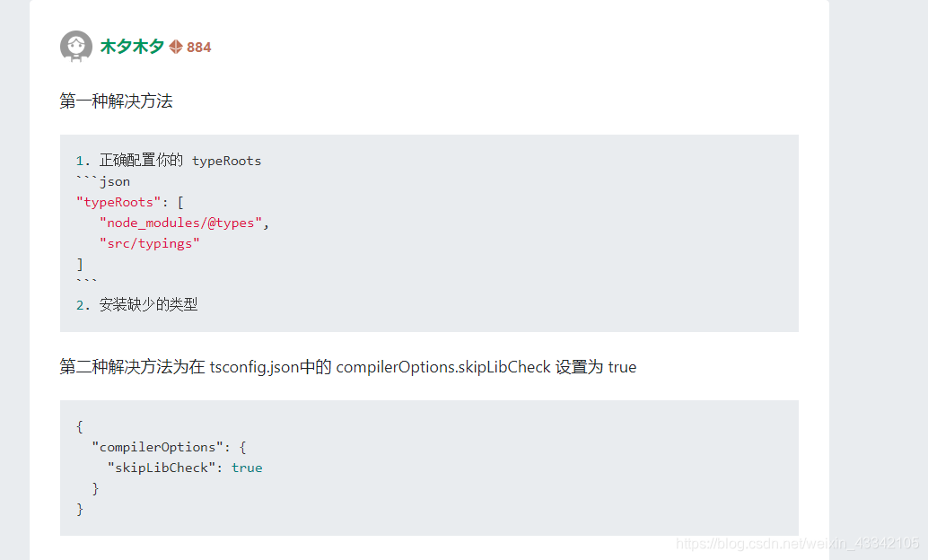Select the "src/typings" string
928x560 pixels.
tap(149, 243)
